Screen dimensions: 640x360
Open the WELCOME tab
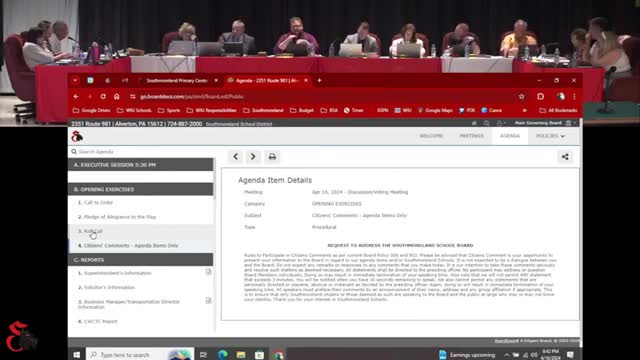[x=431, y=136]
